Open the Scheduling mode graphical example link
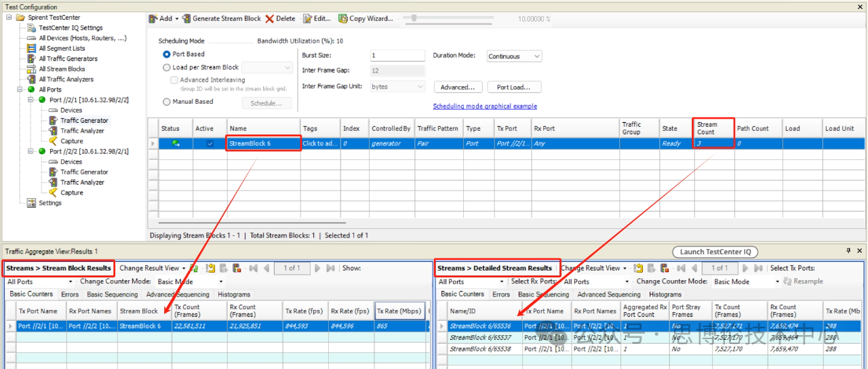This screenshot has width=868, height=369. [485, 106]
